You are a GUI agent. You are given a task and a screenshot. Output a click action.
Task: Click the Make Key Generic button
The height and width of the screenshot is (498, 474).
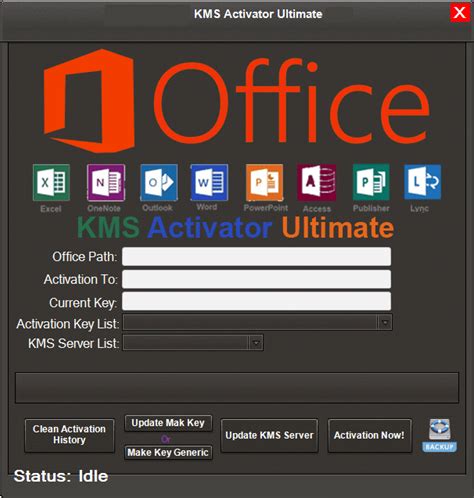[168, 452]
